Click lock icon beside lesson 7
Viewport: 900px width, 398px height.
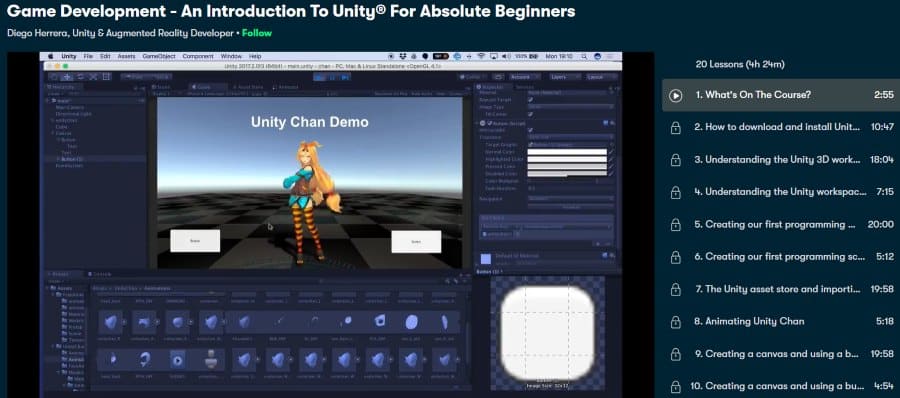pos(676,289)
